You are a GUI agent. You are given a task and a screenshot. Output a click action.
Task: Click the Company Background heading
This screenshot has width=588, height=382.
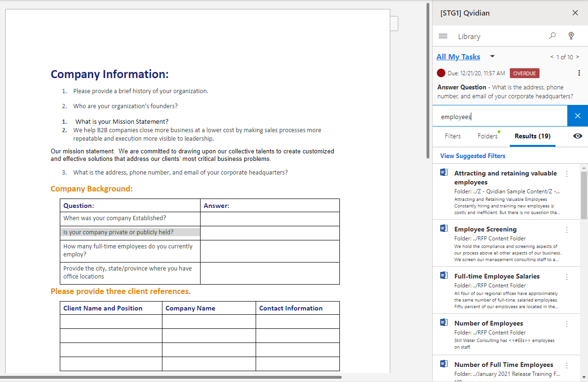pyautogui.click(x=92, y=189)
